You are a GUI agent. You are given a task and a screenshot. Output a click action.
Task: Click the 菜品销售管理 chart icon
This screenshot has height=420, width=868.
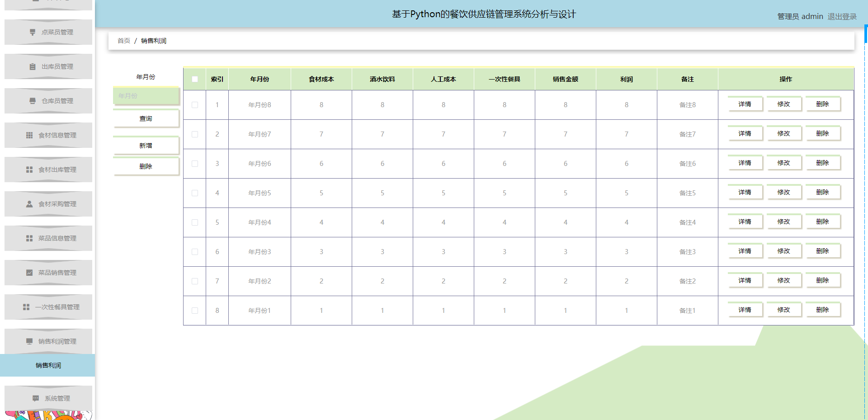pos(29,273)
